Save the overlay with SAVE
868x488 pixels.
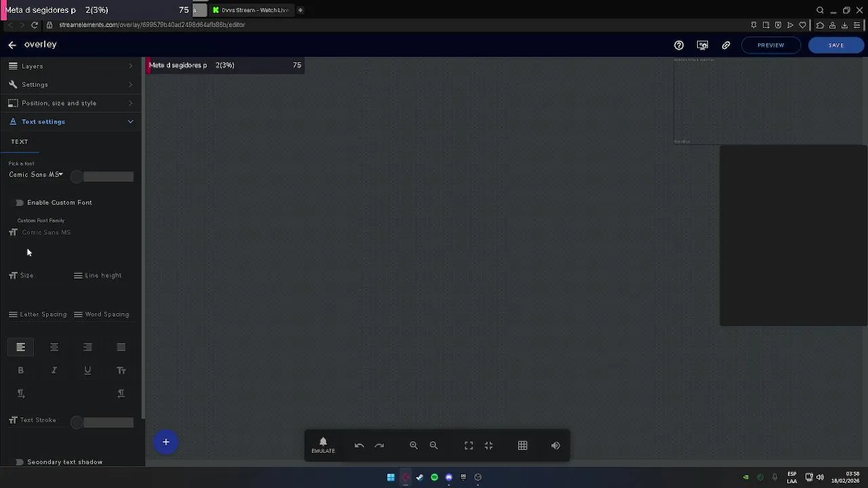pos(836,45)
